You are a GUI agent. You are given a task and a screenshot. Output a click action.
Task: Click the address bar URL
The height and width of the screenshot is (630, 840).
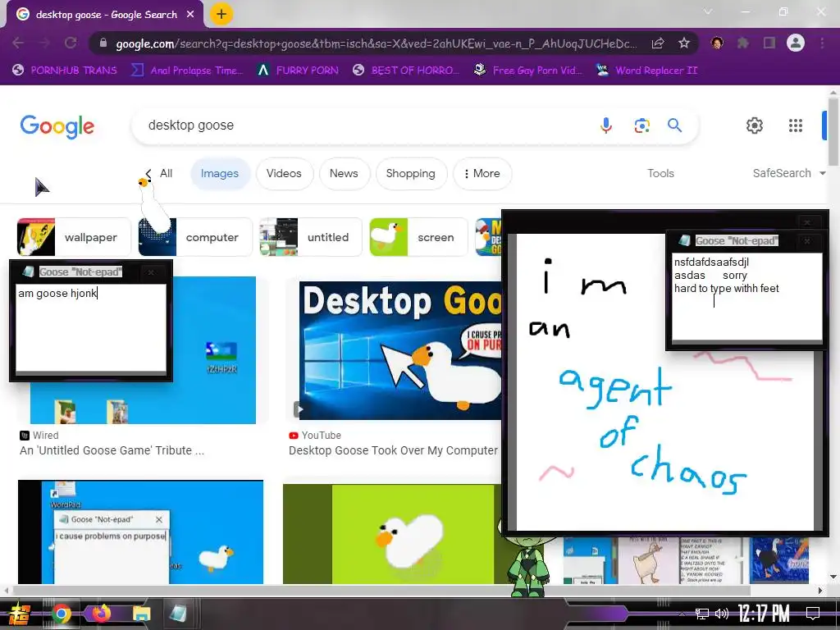point(376,43)
